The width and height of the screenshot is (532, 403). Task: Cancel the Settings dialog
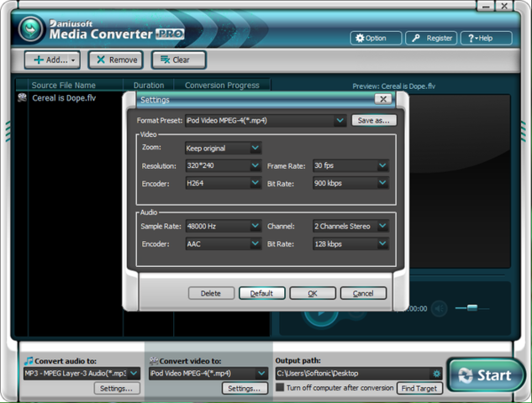(363, 293)
